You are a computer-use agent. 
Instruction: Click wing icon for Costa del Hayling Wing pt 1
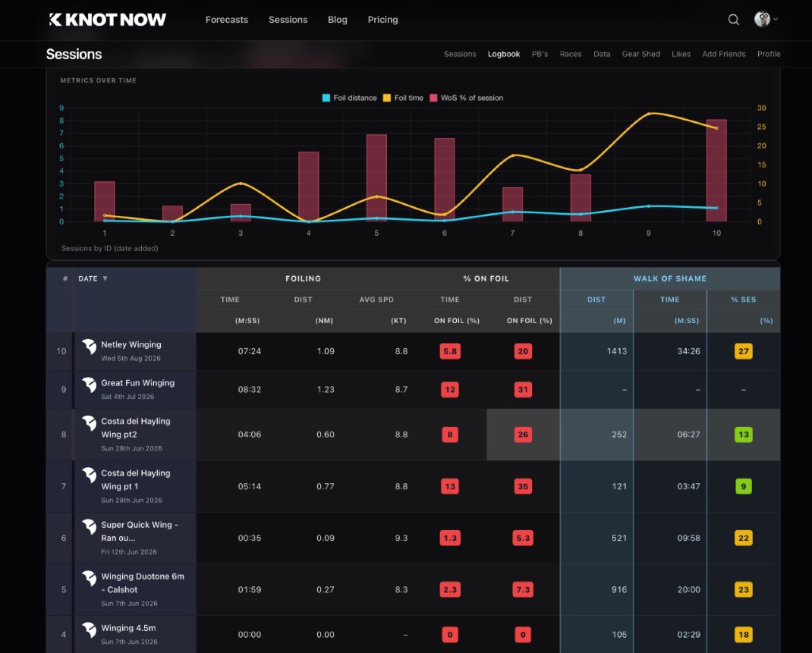[89, 475]
